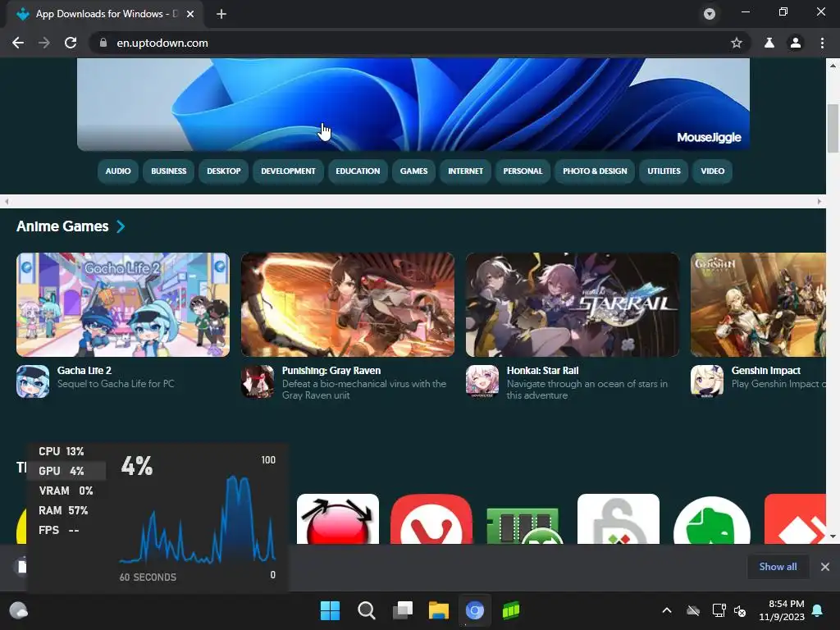Click the MouseJiggle banner image
840x630 pixels.
(413, 104)
